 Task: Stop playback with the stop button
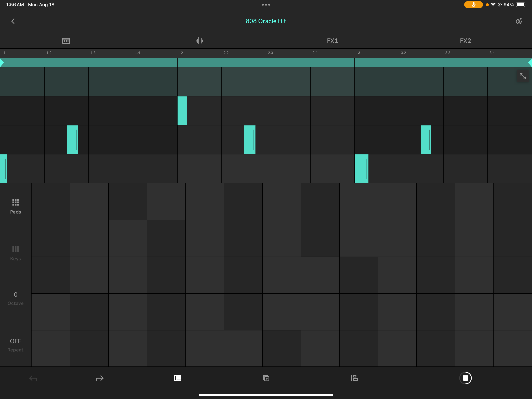pos(465,378)
